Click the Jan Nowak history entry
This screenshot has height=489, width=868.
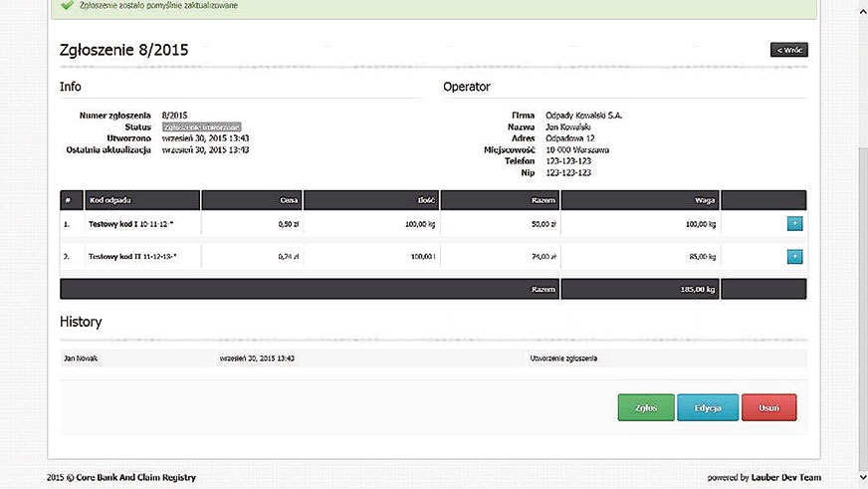click(x=80, y=358)
